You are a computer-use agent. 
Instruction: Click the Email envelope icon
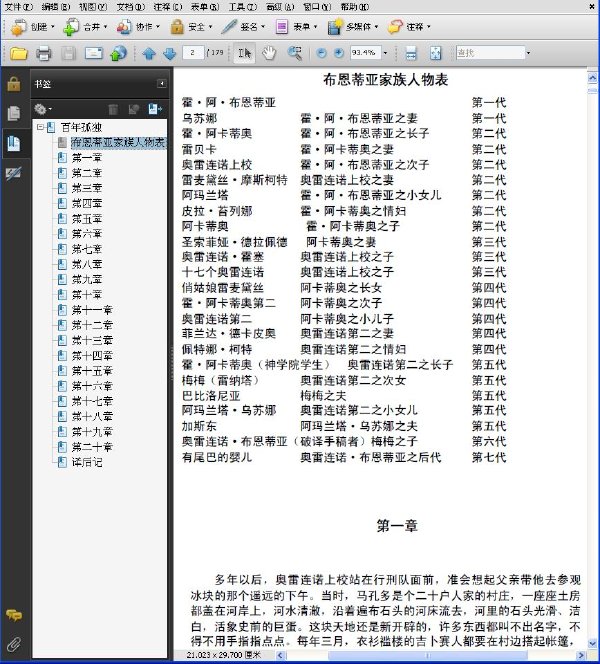94,53
